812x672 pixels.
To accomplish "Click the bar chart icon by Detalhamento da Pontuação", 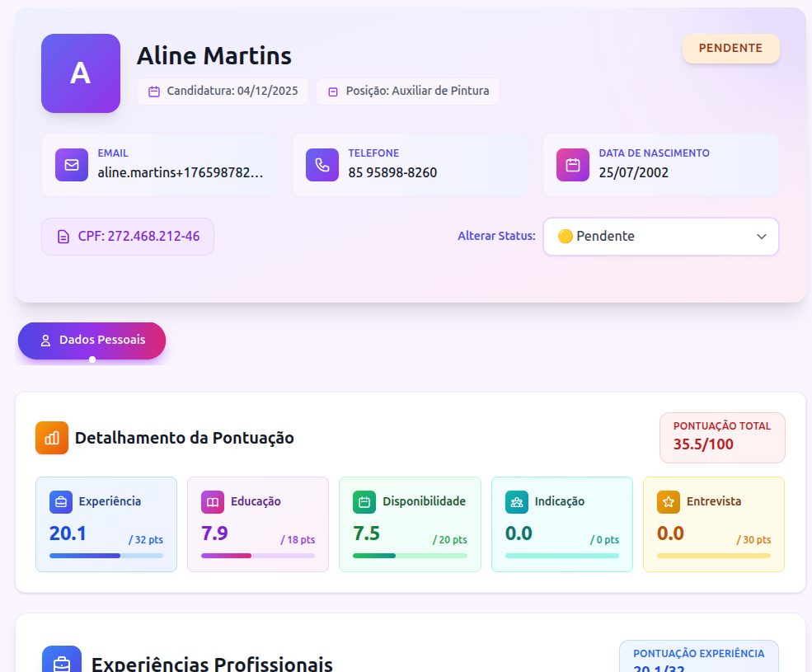I will coord(52,438).
